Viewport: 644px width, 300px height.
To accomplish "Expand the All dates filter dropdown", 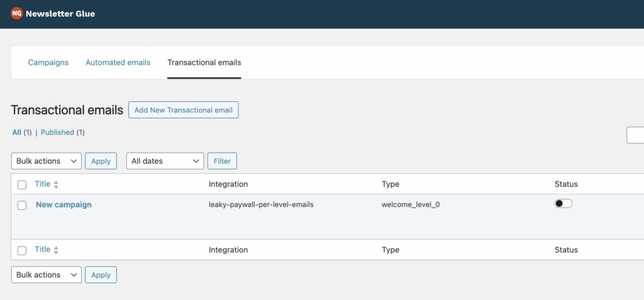I will tap(165, 161).
